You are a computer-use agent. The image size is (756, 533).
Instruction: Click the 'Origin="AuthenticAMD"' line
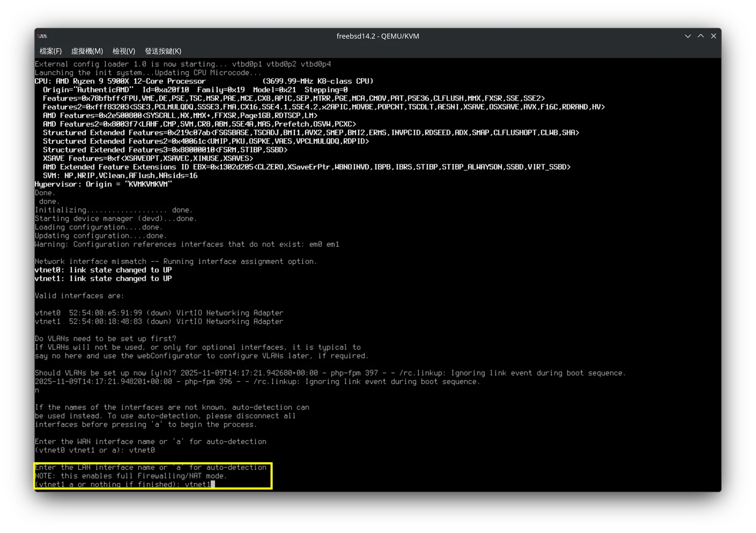(196, 90)
